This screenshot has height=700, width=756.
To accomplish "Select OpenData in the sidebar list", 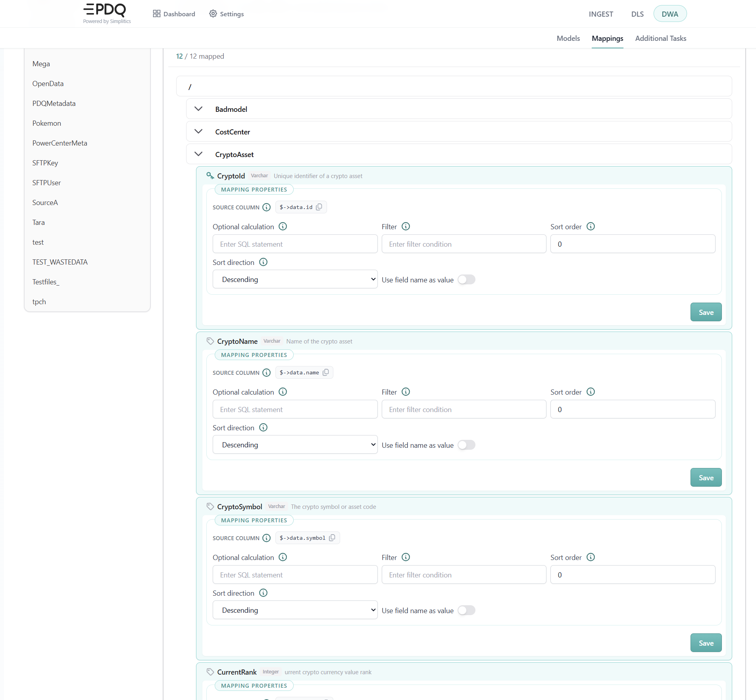I will pos(48,84).
